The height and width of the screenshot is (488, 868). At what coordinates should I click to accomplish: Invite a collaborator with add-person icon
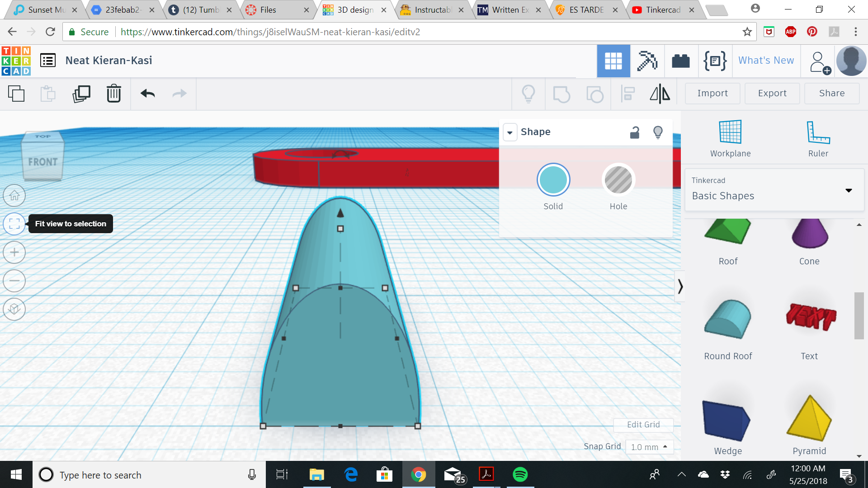pos(819,62)
